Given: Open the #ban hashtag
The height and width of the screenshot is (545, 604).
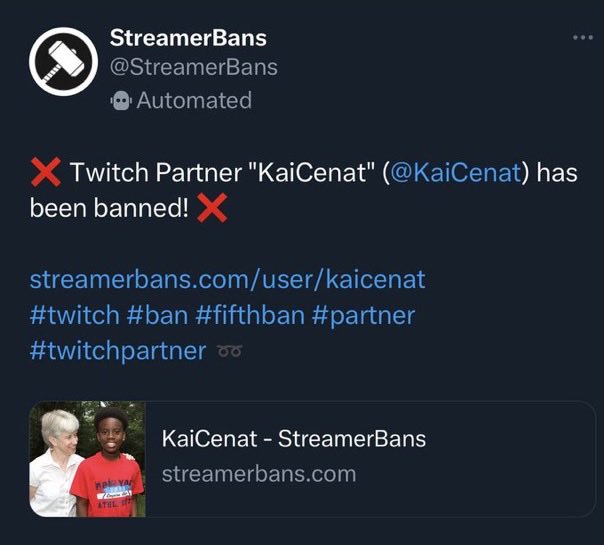Looking at the screenshot, I should pos(157,315).
